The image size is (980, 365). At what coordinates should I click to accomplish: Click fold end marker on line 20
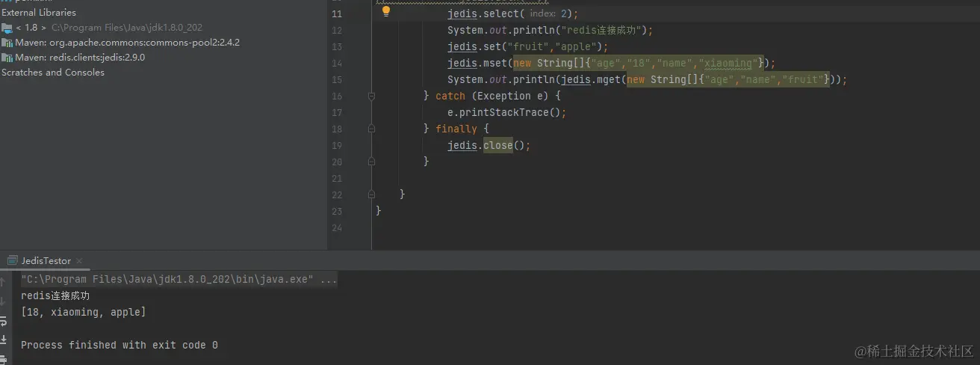[x=372, y=162]
